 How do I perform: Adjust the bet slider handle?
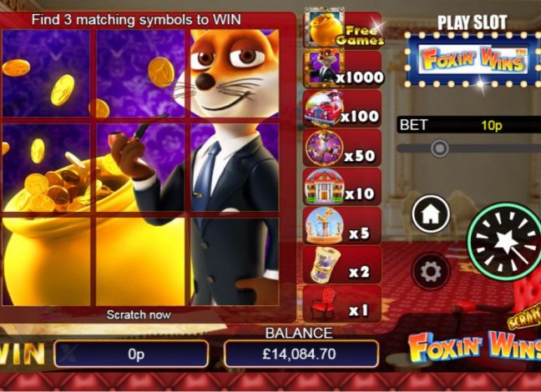[x=439, y=148]
